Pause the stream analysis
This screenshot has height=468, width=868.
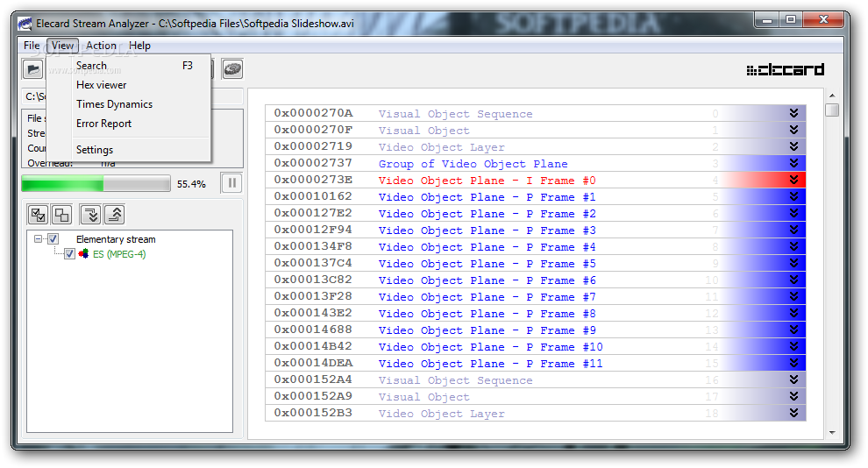(232, 183)
